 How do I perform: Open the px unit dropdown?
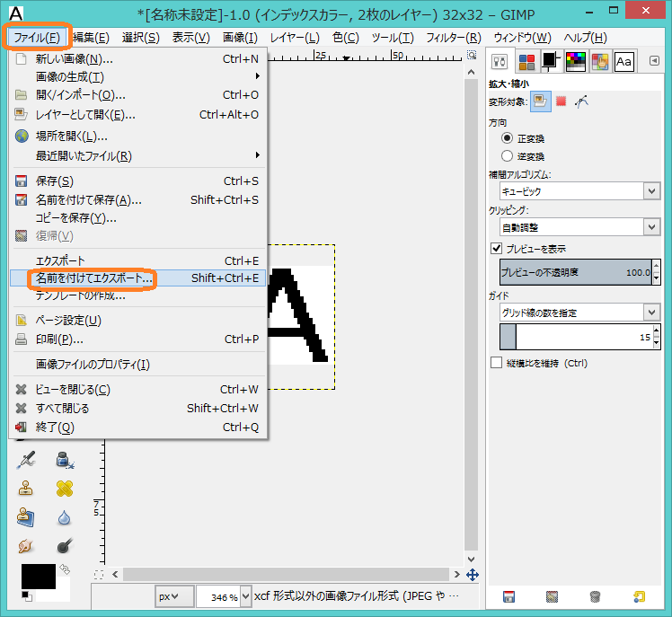click(x=174, y=596)
